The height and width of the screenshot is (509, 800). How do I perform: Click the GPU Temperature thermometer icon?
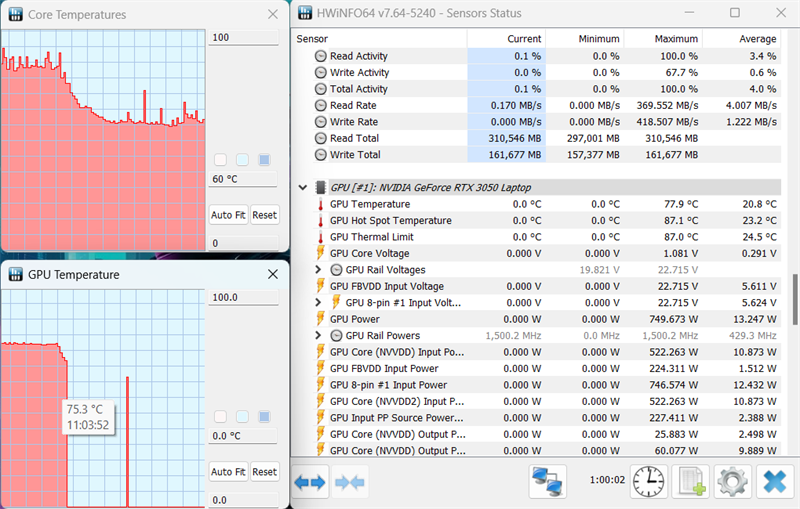tap(320, 205)
